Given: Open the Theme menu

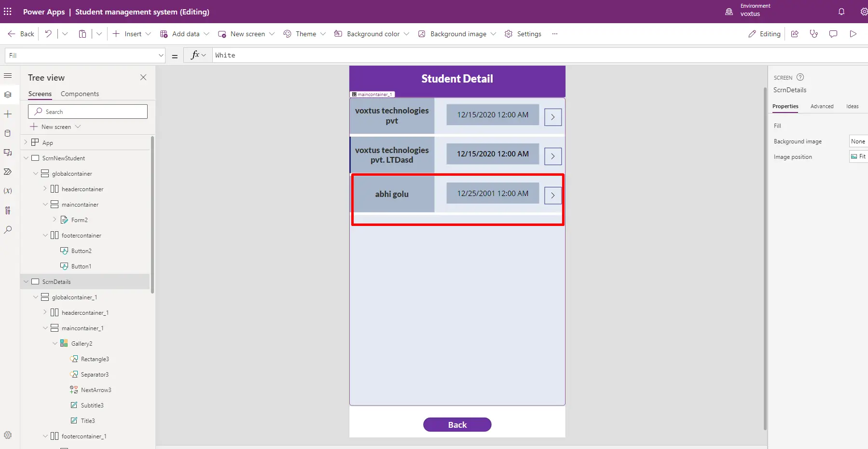Looking at the screenshot, I should (x=304, y=34).
